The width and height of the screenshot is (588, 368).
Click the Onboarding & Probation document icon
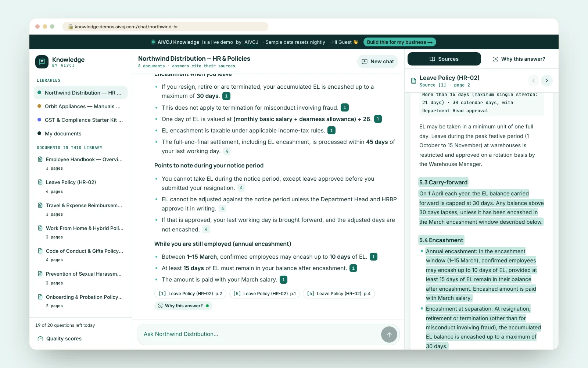click(40, 297)
